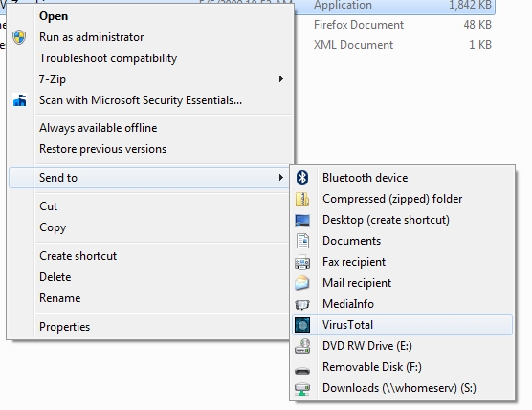Viewport: 532px width, 410px height.
Task: Send to Bluetooth device
Action: coord(402,178)
